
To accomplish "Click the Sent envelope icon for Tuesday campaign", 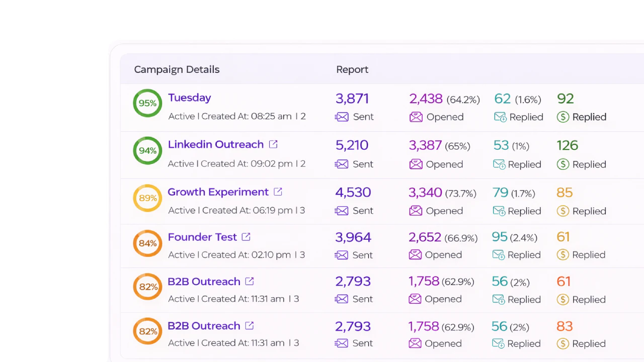I will coord(342,117).
